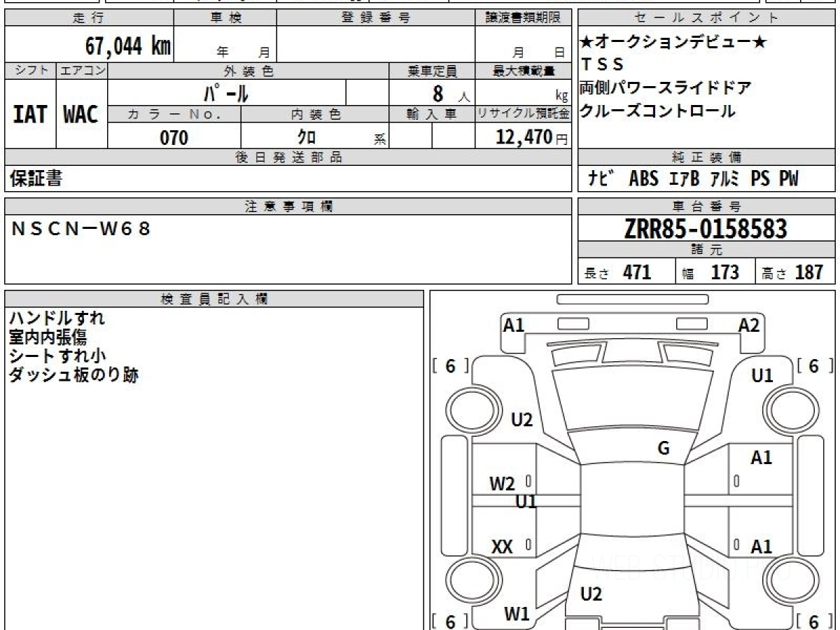Click the リサイクル預託金 header
The width and height of the screenshot is (840, 630).
click(x=523, y=114)
